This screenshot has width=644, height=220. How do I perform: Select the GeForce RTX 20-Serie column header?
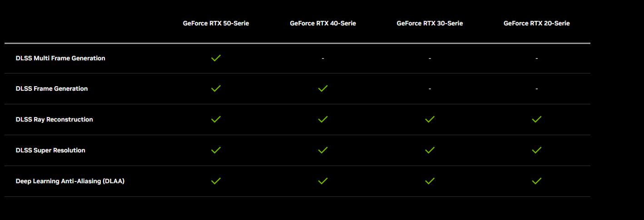pos(537,23)
